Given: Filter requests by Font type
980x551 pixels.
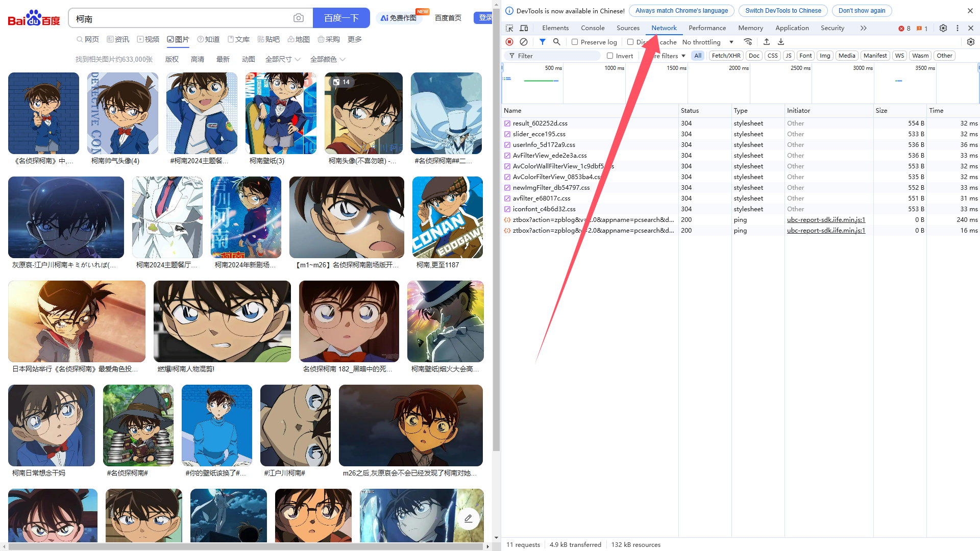Looking at the screenshot, I should pos(805,56).
